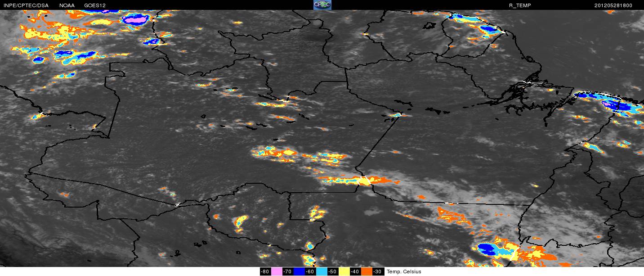Click the -30 legend label

[378, 271]
